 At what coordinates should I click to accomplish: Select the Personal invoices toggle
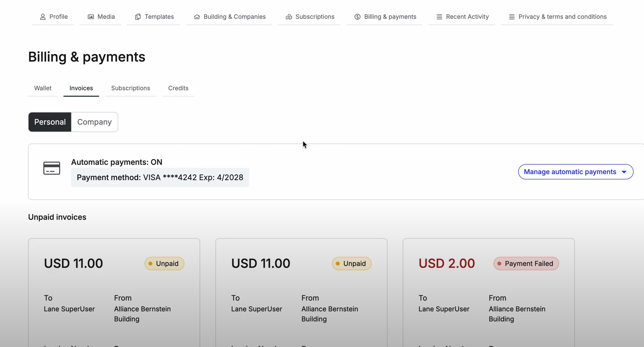(x=50, y=122)
